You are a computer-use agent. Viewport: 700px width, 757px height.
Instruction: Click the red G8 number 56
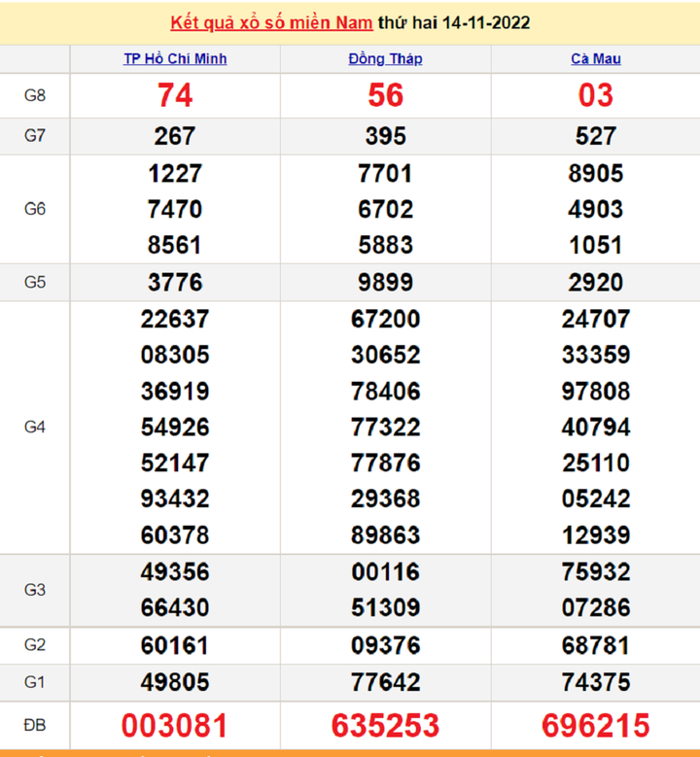[x=385, y=95]
